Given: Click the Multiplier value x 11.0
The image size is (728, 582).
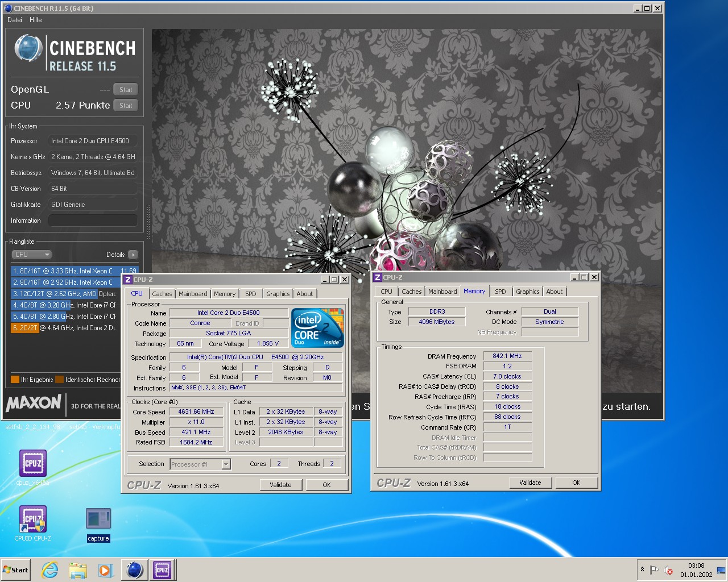Looking at the screenshot, I should (196, 422).
